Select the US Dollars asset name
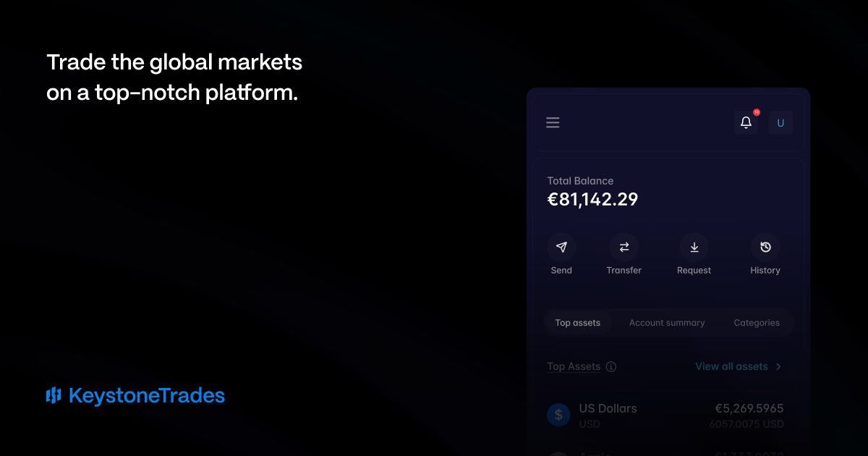The width and height of the screenshot is (868, 456). pos(608,408)
